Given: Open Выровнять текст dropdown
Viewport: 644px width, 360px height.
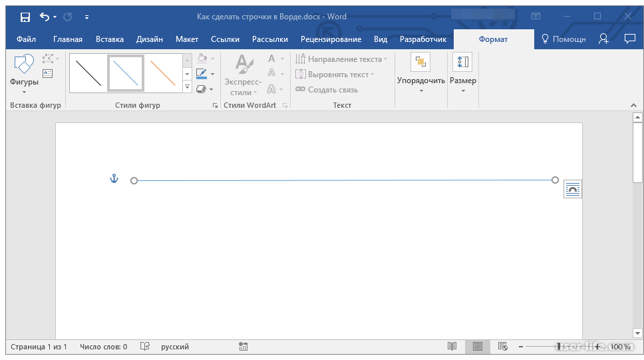Looking at the screenshot, I should click(x=335, y=75).
